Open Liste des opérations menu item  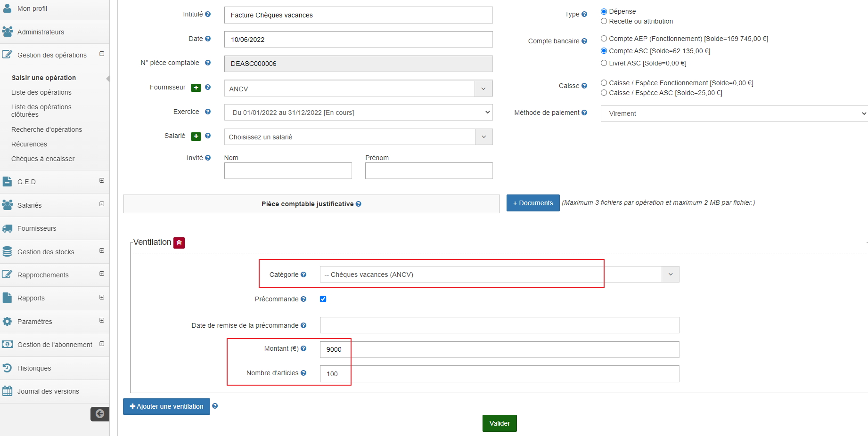coord(41,92)
